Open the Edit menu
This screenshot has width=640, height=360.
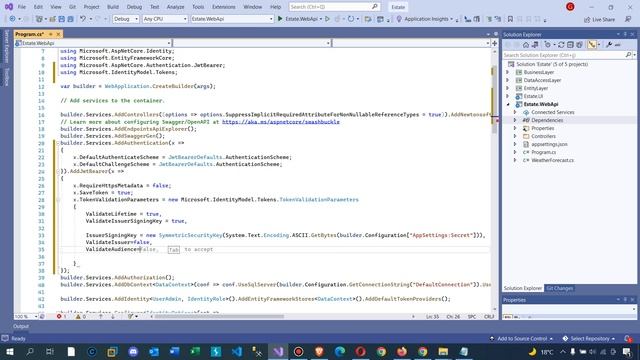click(38, 7)
